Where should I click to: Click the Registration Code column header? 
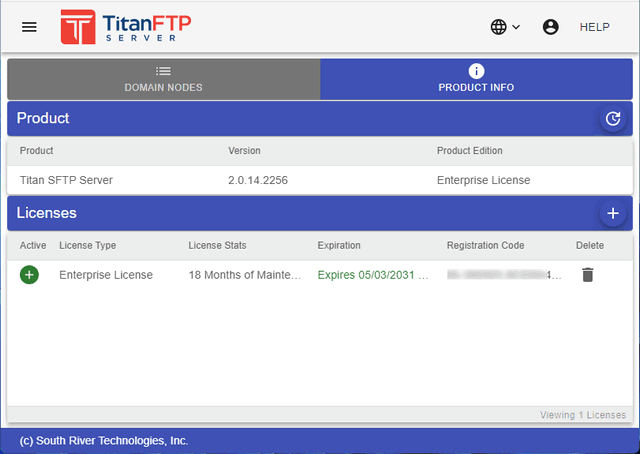tap(485, 245)
